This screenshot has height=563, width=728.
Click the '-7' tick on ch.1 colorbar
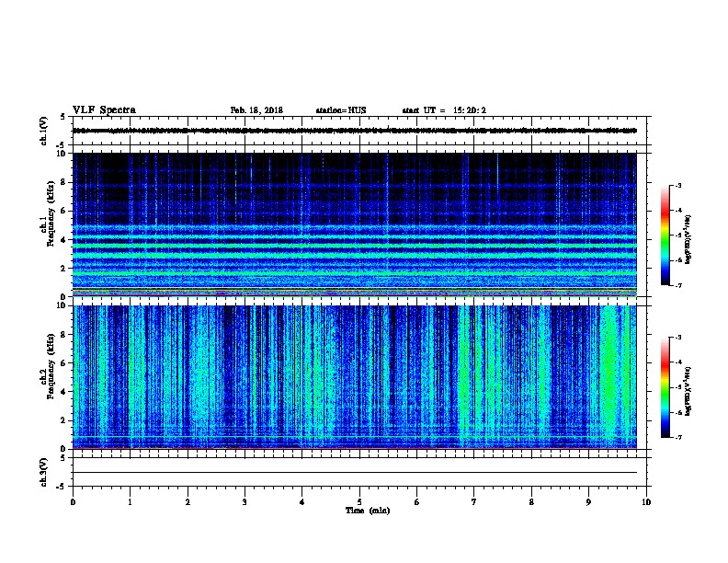pyautogui.click(x=678, y=285)
